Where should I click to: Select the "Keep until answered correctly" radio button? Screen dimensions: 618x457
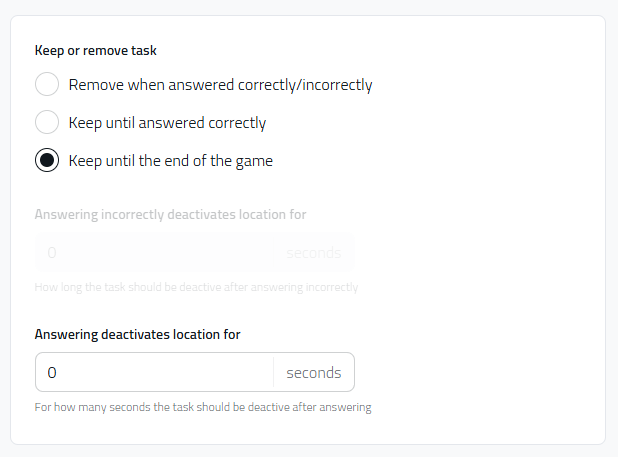pyautogui.click(x=47, y=123)
